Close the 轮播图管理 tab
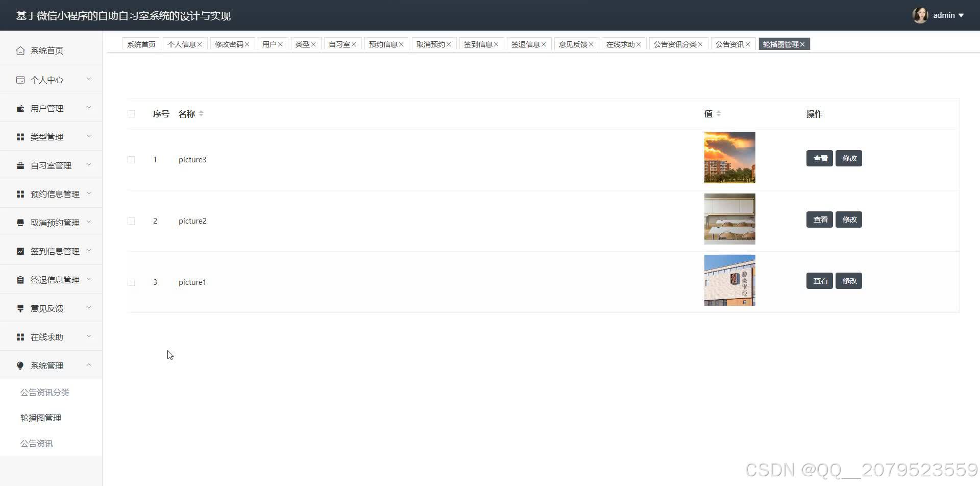The image size is (980, 486). (x=802, y=44)
